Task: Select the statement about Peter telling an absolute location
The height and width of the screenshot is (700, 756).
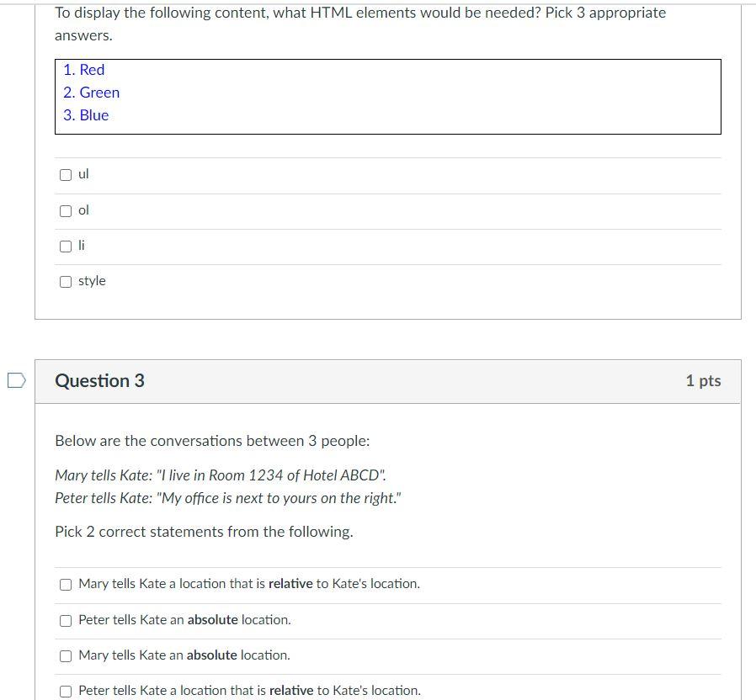Action: click(x=66, y=620)
